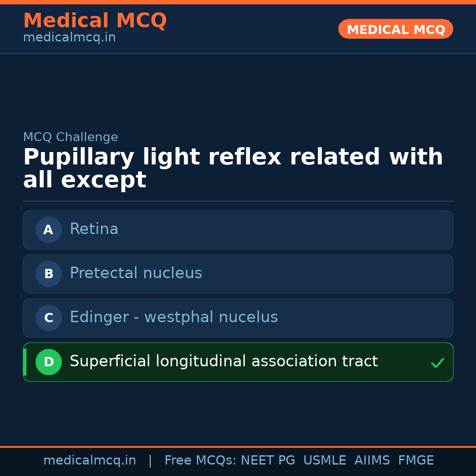Click the "Free MCQs:" footer label

point(200,461)
